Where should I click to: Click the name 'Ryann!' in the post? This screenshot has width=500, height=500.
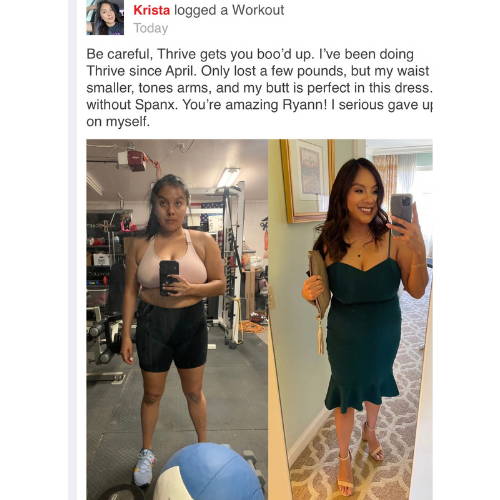305,105
